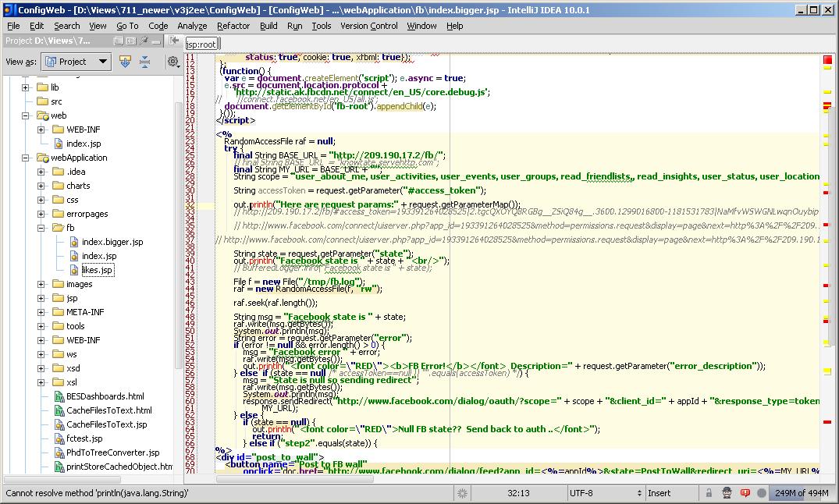Click the fctest.jsp file icon

[x=59, y=438]
